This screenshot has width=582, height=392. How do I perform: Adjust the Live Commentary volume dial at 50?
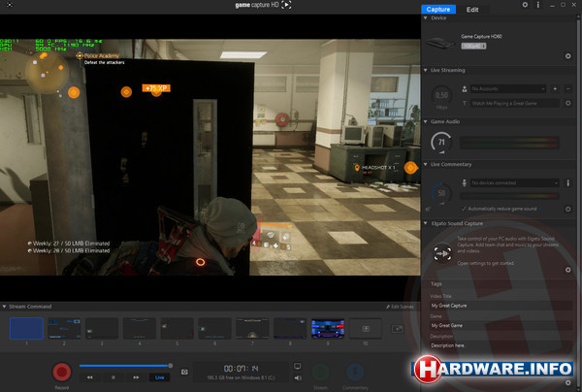[x=441, y=193]
